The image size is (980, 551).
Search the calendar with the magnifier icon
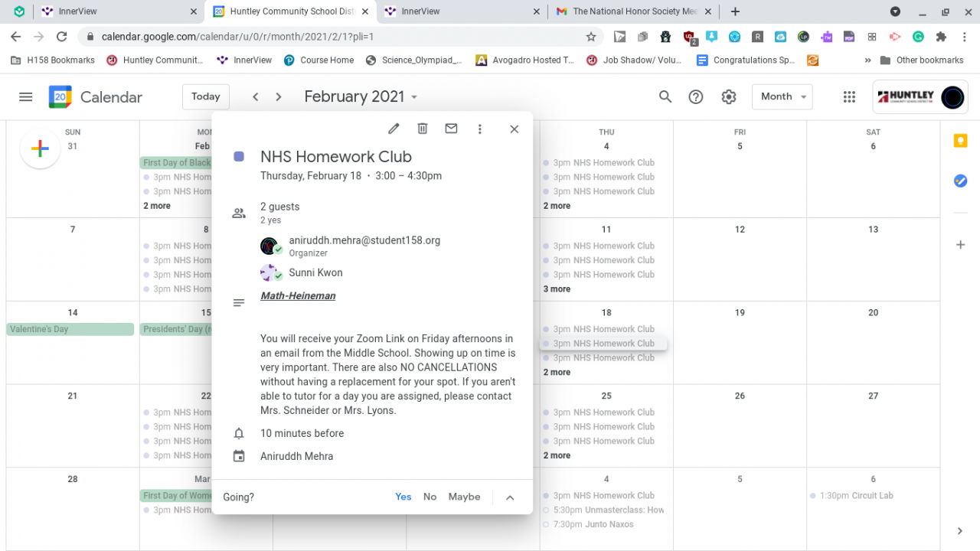(x=665, y=97)
